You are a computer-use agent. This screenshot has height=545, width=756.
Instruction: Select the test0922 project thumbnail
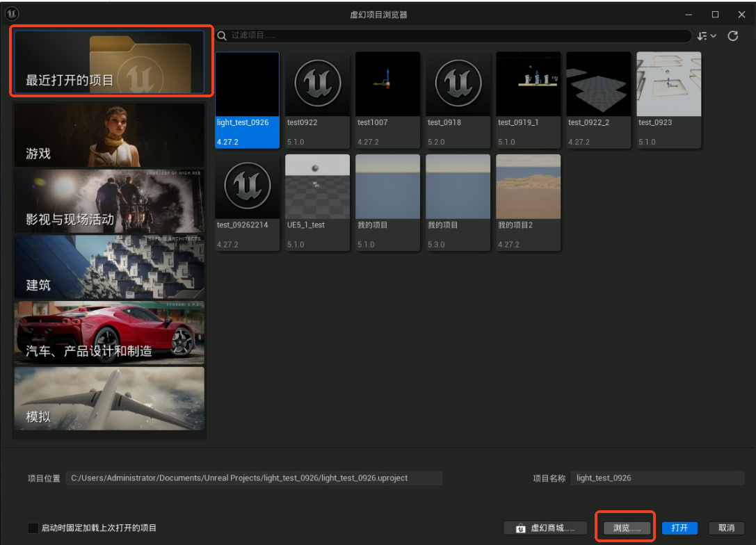[318, 84]
